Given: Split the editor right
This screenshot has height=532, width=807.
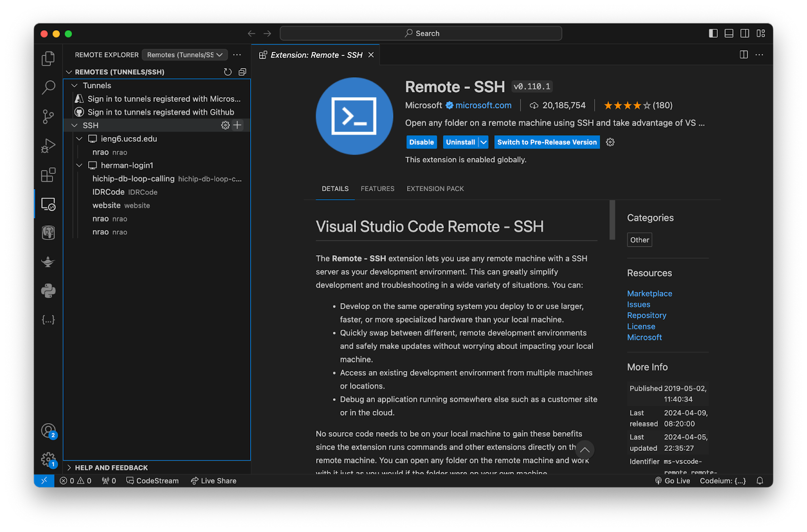Looking at the screenshot, I should point(743,54).
